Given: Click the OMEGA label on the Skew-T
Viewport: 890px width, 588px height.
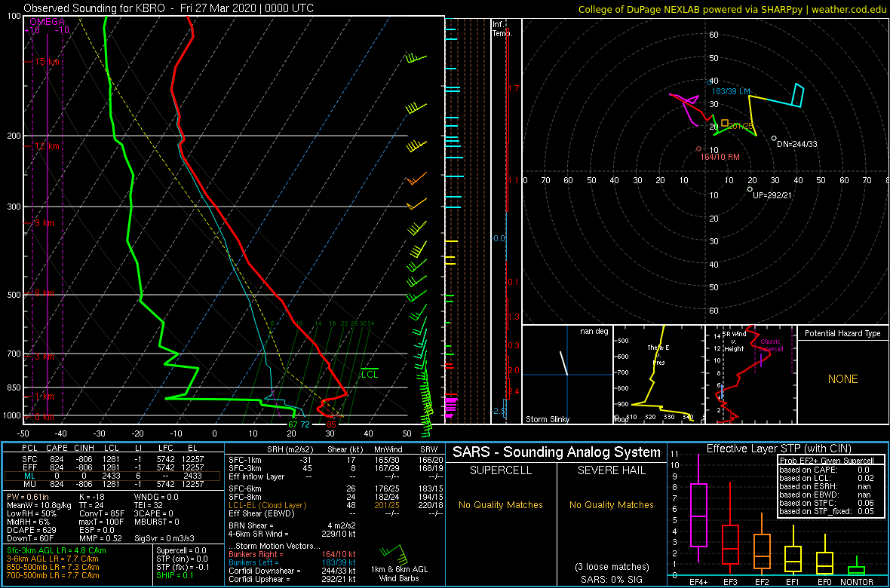Looking at the screenshot, I should coord(47,22).
